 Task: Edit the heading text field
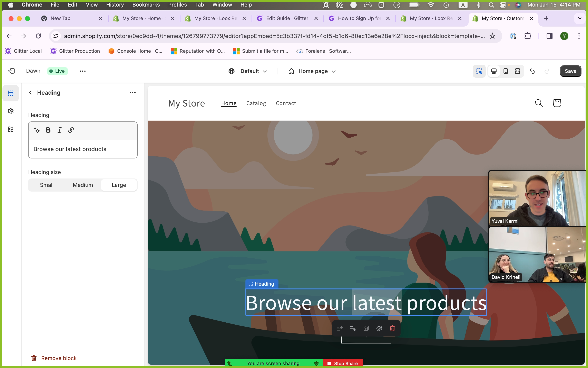(83, 149)
